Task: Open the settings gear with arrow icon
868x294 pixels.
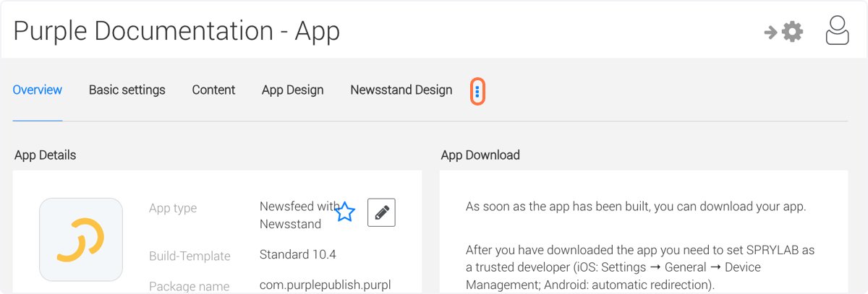Action: click(784, 32)
